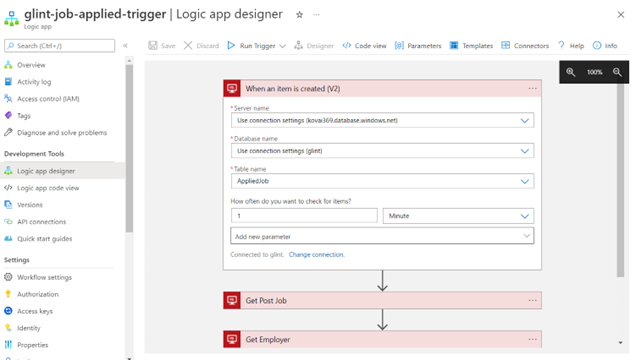Click the Search (Ctrl+/) box
This screenshot has height=360, width=636.
(59, 46)
